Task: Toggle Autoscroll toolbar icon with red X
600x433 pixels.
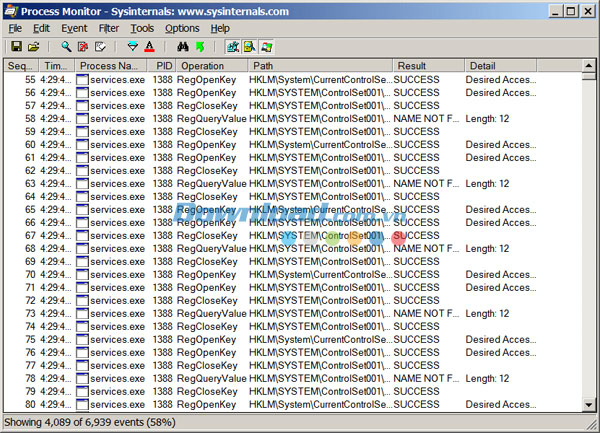Action: click(83, 47)
